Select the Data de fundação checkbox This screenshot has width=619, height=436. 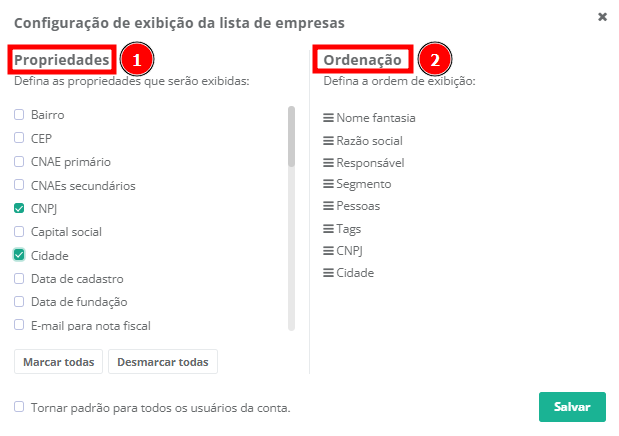coord(19,301)
